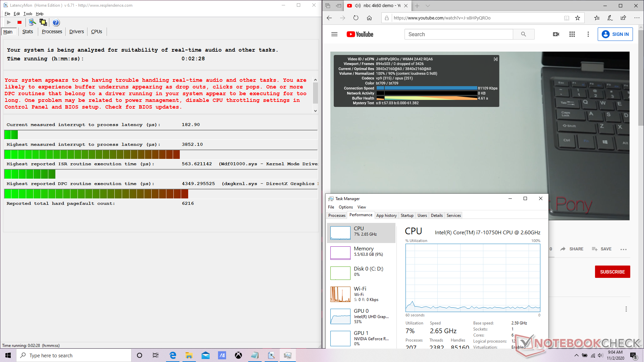This screenshot has height=362, width=644.
Task: Close the stats for nerds overlay
Action: [x=495, y=59]
